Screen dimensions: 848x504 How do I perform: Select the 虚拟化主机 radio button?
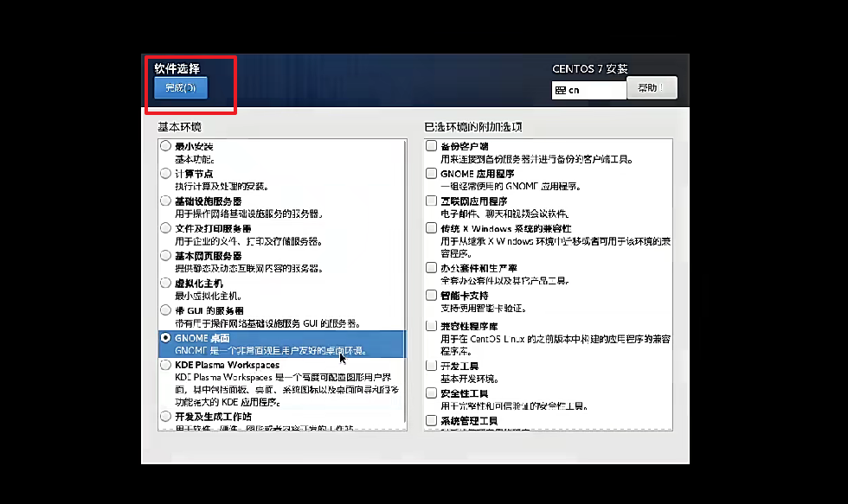(165, 283)
